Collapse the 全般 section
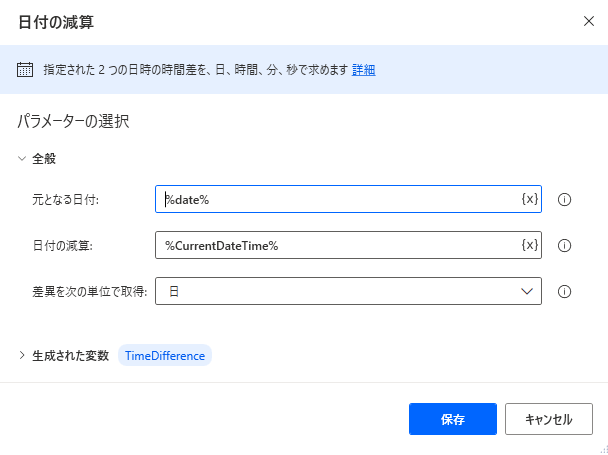 tap(22, 158)
